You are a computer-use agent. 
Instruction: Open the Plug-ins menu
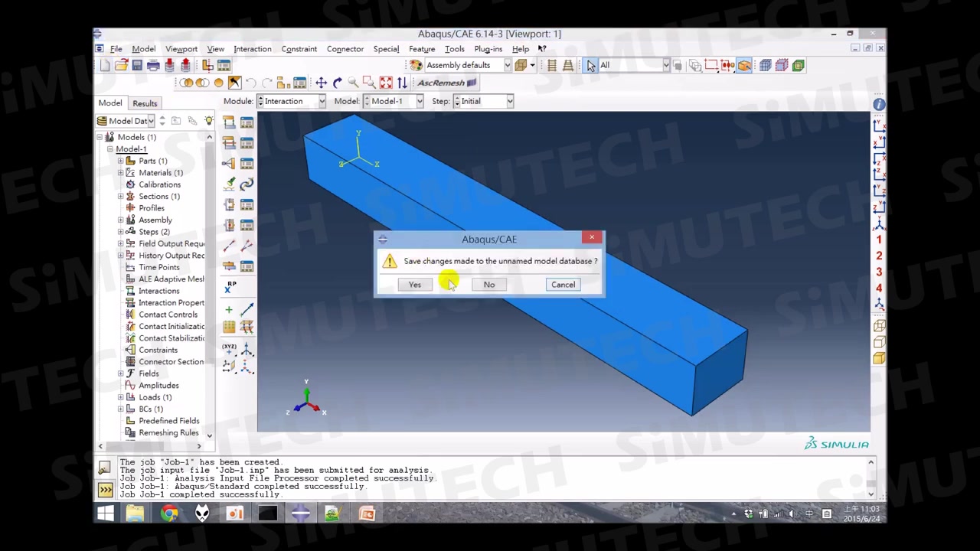coord(488,49)
